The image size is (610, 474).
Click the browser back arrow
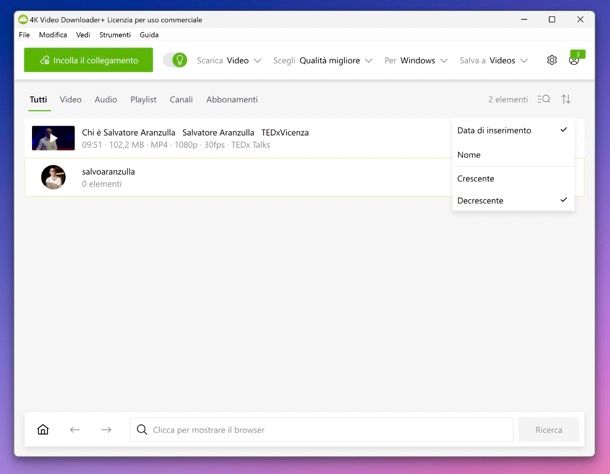pyautogui.click(x=75, y=430)
